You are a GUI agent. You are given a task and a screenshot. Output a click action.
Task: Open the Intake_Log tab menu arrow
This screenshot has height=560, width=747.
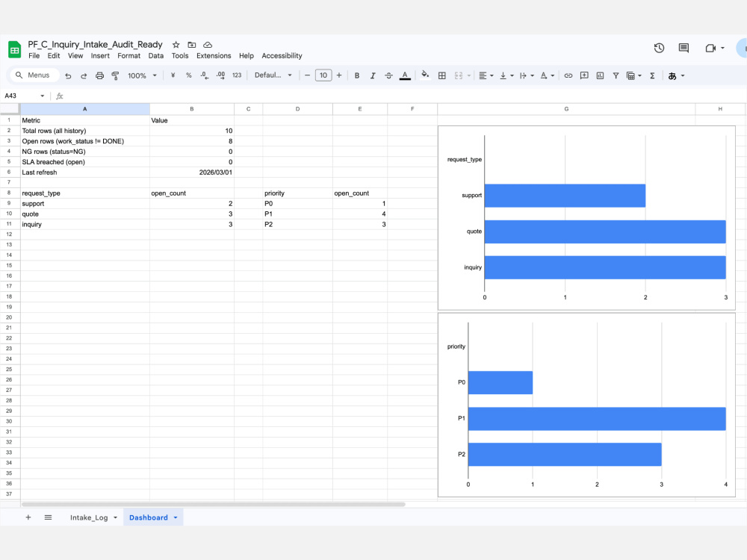click(x=115, y=517)
